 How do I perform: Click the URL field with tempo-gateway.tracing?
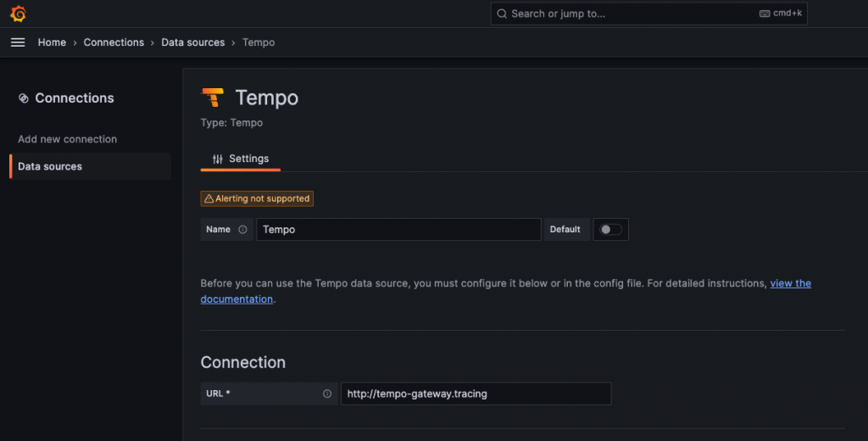click(x=476, y=394)
